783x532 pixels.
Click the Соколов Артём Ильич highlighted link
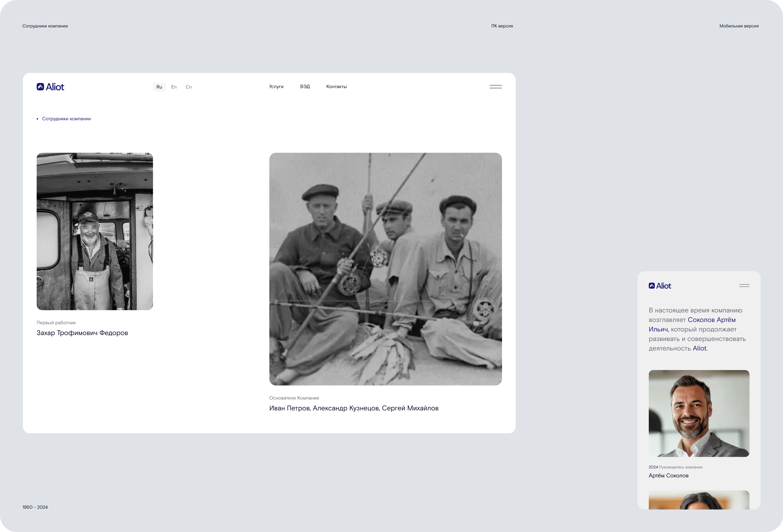[711, 320]
